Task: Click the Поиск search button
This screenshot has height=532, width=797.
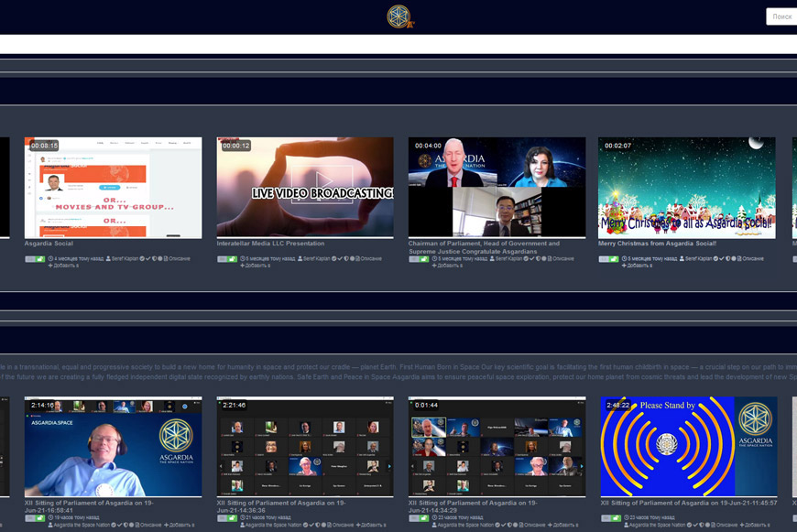Action: 781,16
